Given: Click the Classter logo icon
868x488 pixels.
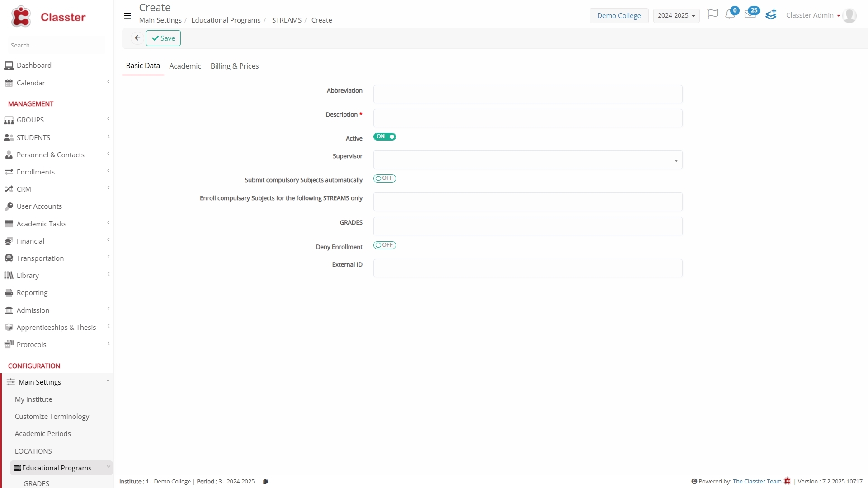Looking at the screenshot, I should [x=21, y=17].
